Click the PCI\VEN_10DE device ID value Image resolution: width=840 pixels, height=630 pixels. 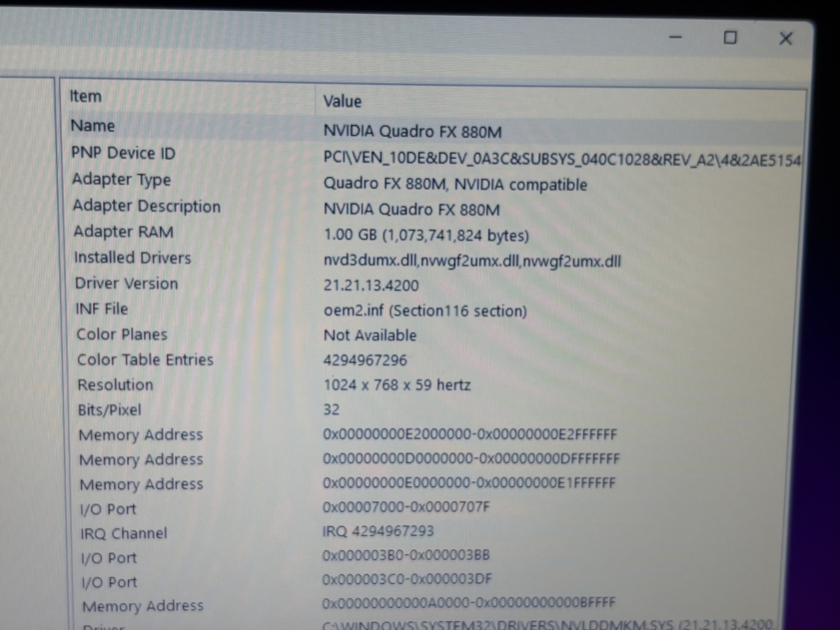point(562,159)
